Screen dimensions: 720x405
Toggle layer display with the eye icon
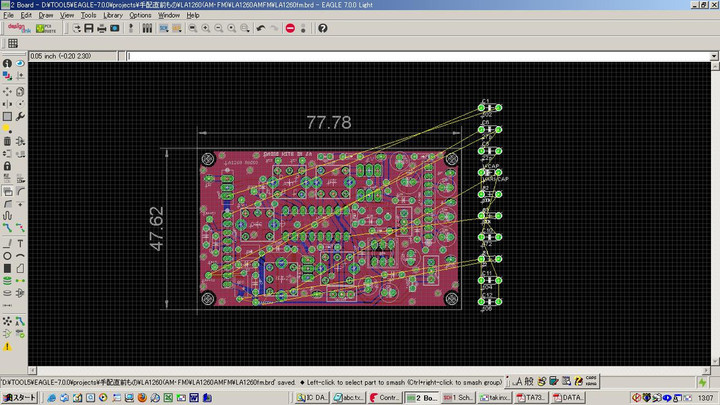point(21,63)
